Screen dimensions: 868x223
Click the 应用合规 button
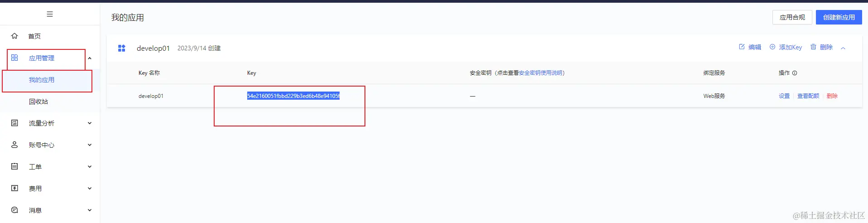[792, 17]
